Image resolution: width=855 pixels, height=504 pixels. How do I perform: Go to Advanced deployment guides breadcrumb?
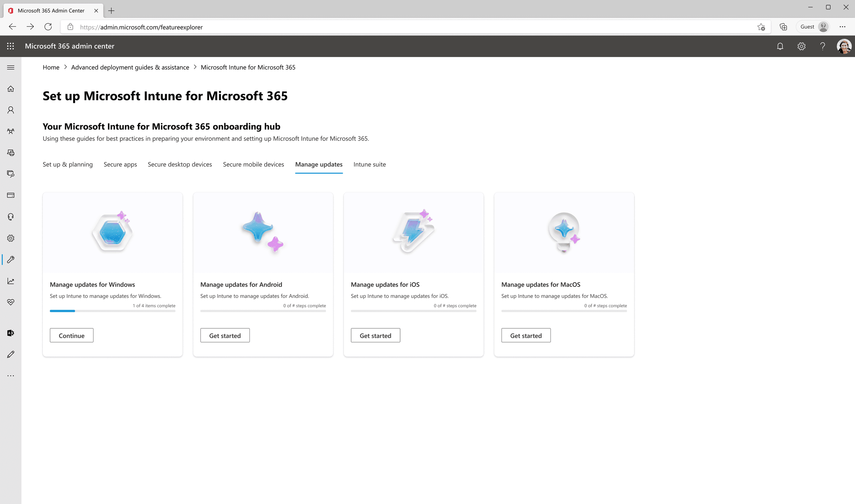tap(130, 67)
